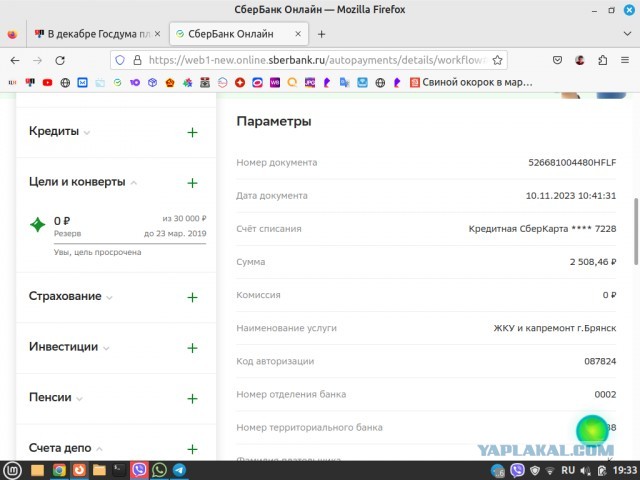The width and height of the screenshot is (640, 480).
Task: Expand the Кредиты section chevron
Action: (x=87, y=132)
